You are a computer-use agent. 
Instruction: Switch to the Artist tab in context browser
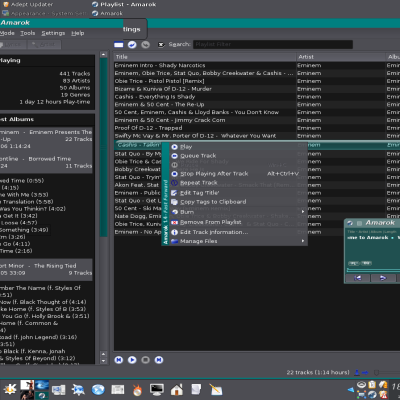[x=44, y=45]
